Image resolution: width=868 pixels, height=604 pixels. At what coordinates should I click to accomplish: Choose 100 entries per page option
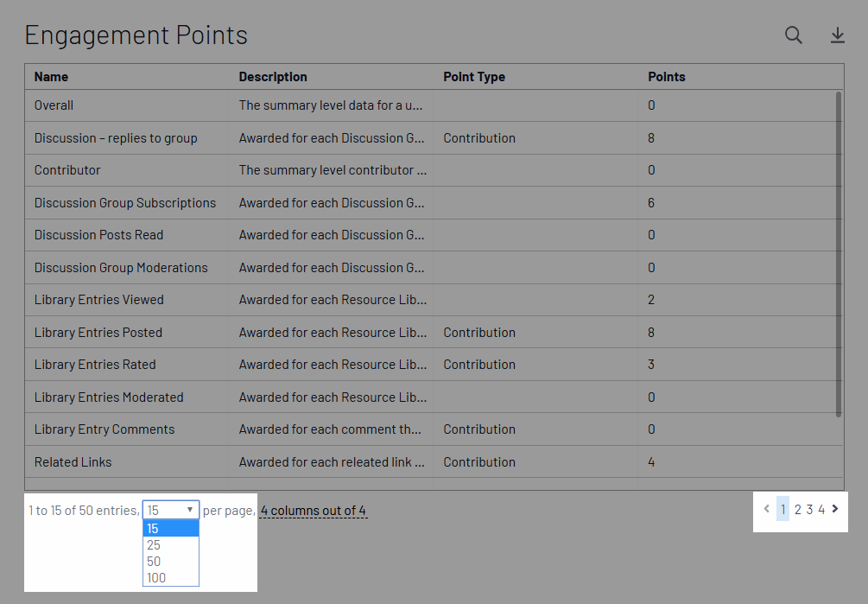(170, 578)
